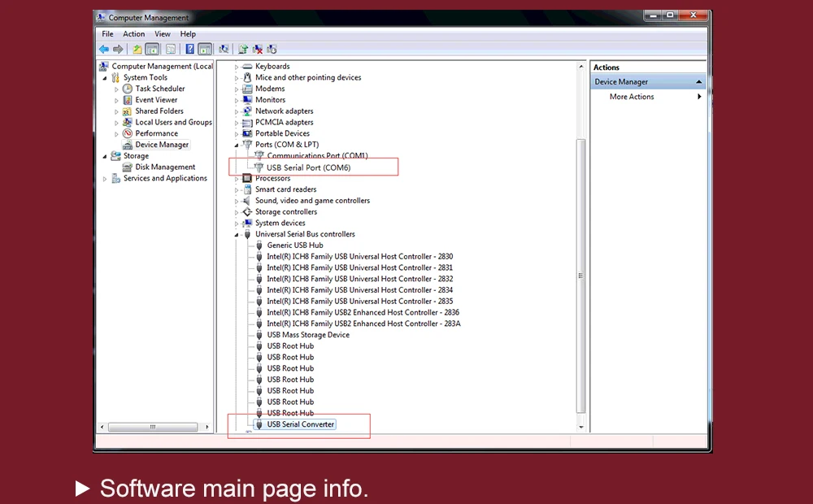The width and height of the screenshot is (813, 504).
Task: Select USB Universal Host Controller - 2834
Action: (360, 290)
